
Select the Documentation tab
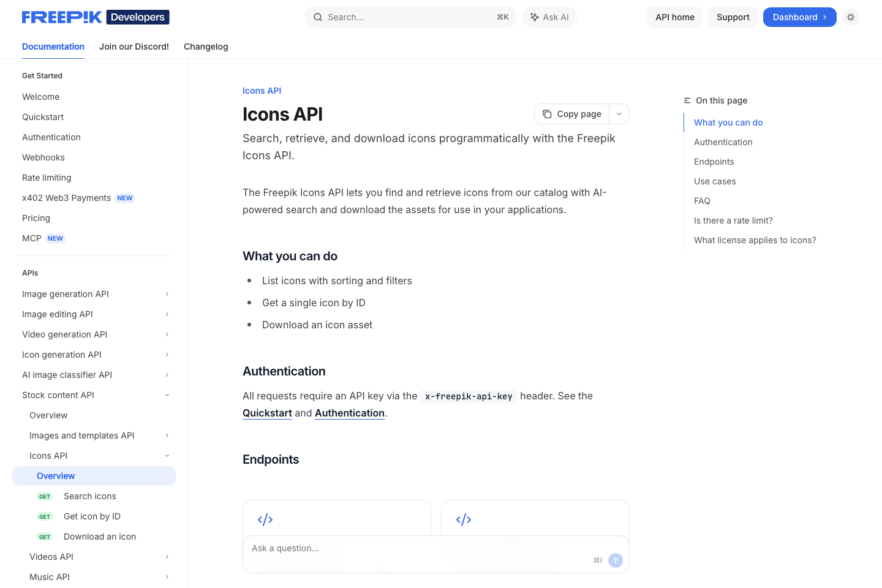pos(53,47)
